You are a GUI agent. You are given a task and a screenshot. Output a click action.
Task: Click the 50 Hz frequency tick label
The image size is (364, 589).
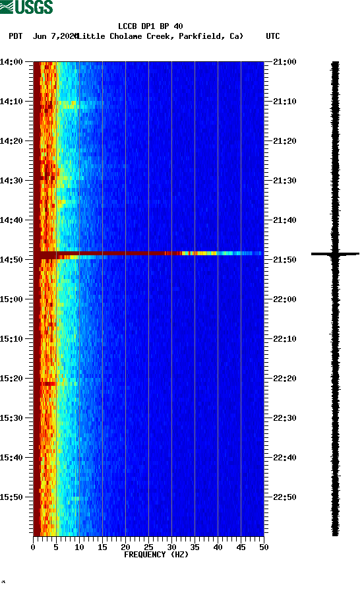coord(264,547)
